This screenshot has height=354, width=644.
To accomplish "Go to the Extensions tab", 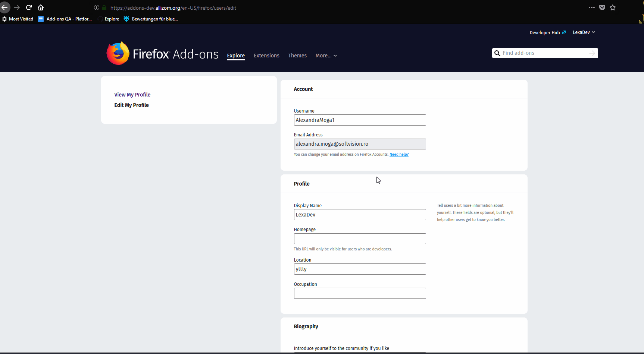I will [266, 56].
